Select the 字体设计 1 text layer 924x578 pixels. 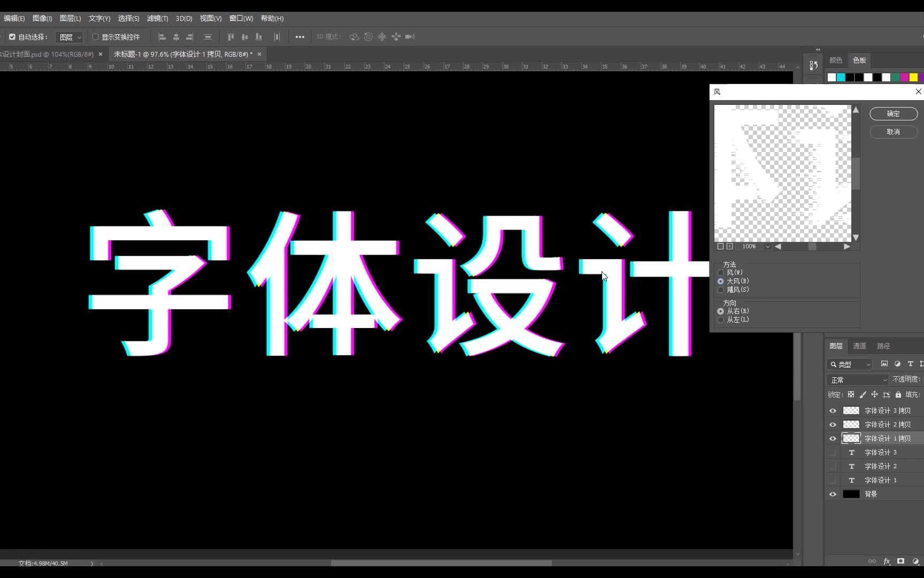point(881,480)
